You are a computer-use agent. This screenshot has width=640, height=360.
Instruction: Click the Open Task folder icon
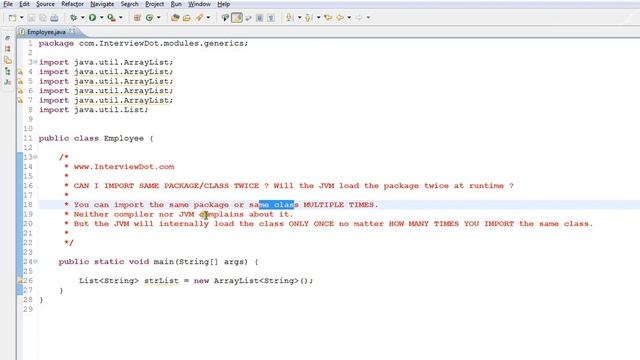pyautogui.click(x=187, y=18)
